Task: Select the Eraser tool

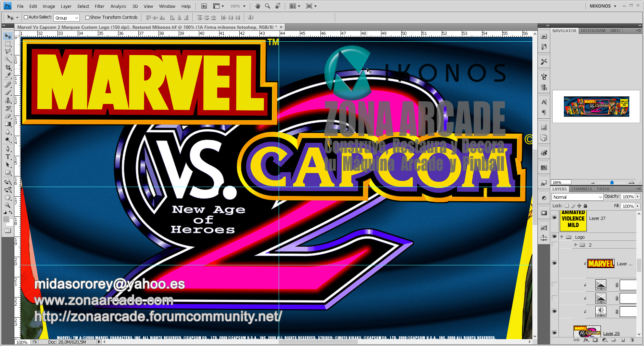Action: [8, 116]
